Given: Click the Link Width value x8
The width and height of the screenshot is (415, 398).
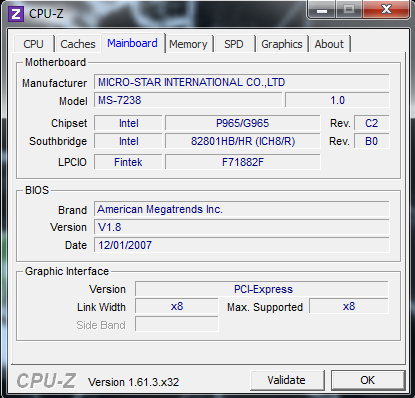Looking at the screenshot, I should click(177, 306).
